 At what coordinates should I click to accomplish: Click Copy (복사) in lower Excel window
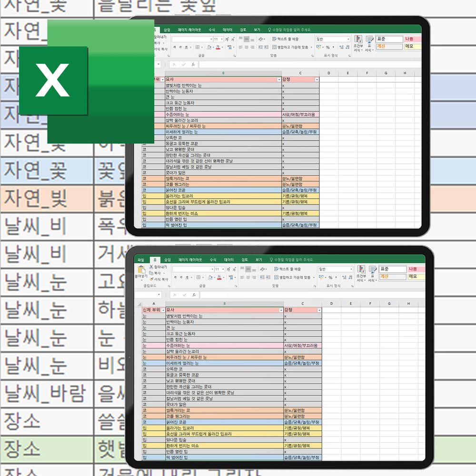[x=157, y=273]
